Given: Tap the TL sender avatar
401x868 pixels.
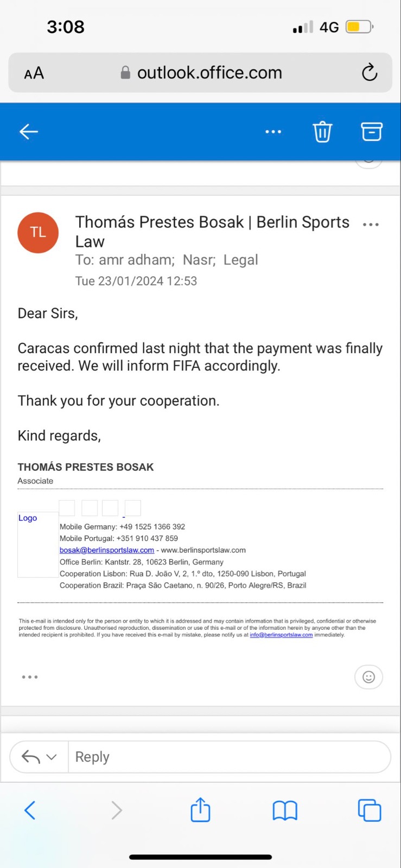Looking at the screenshot, I should point(38,233).
